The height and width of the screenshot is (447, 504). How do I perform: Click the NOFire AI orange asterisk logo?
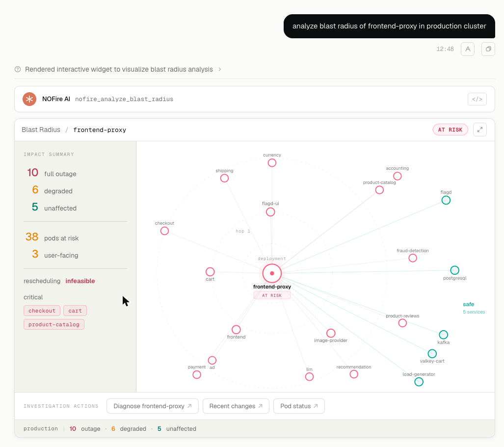(29, 99)
